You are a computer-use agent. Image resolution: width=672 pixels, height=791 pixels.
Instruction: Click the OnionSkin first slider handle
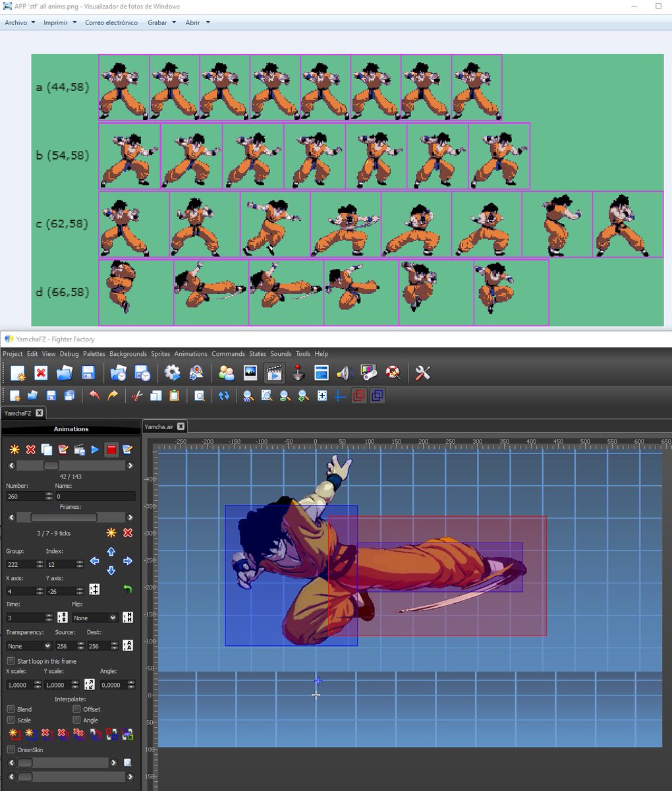(x=24, y=763)
